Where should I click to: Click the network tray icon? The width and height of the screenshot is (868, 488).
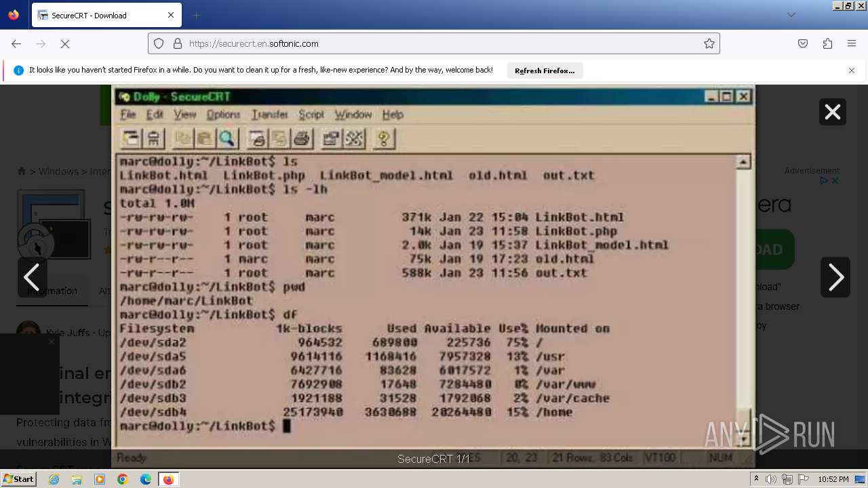point(787,479)
